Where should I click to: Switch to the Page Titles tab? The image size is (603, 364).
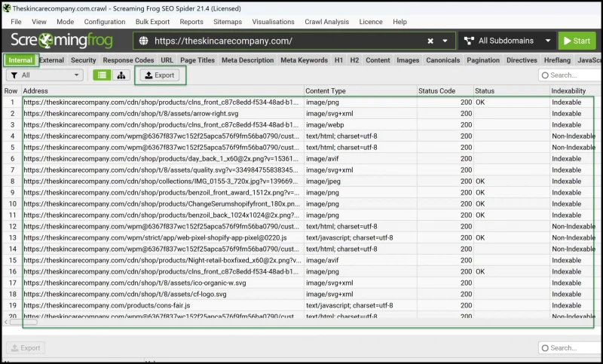point(197,60)
